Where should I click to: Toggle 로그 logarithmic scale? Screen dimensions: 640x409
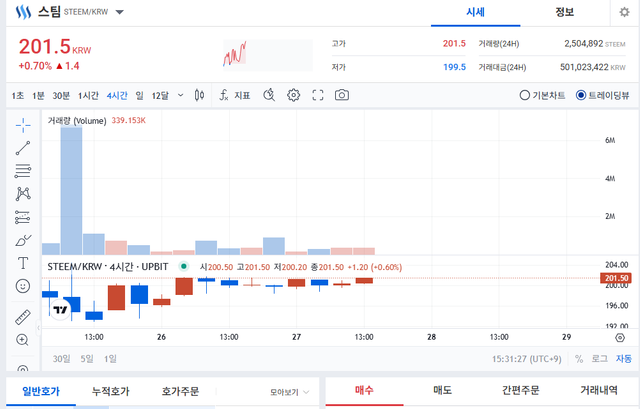coord(600,359)
